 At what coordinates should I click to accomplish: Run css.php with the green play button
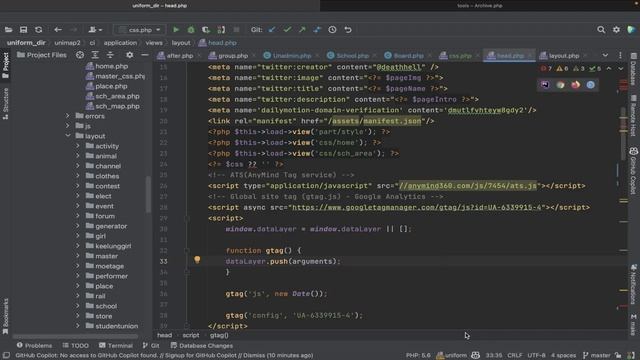pos(176,30)
